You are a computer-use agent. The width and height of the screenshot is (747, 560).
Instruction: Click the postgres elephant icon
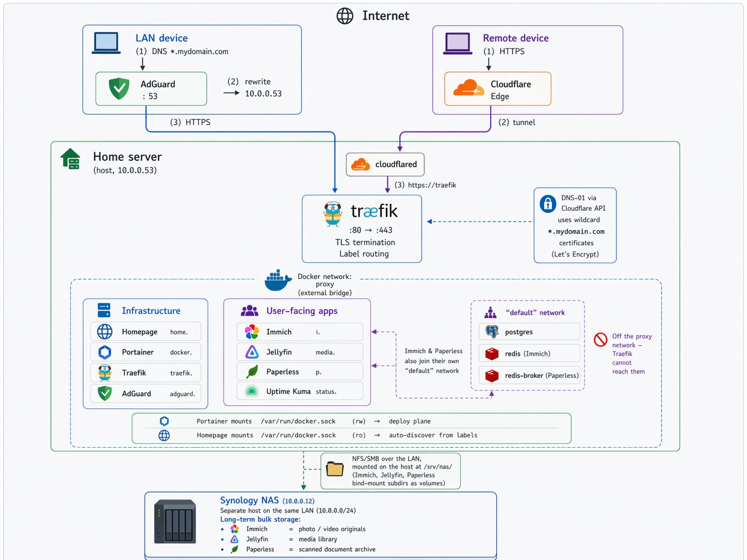(492, 332)
